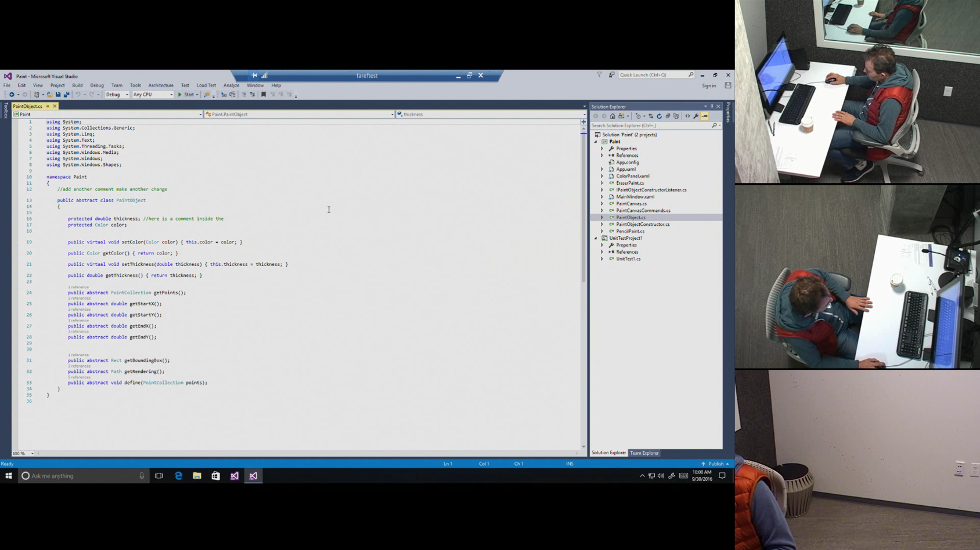This screenshot has width=980, height=550.
Task: Open the Debug configuration dropdown
Action: (x=117, y=95)
